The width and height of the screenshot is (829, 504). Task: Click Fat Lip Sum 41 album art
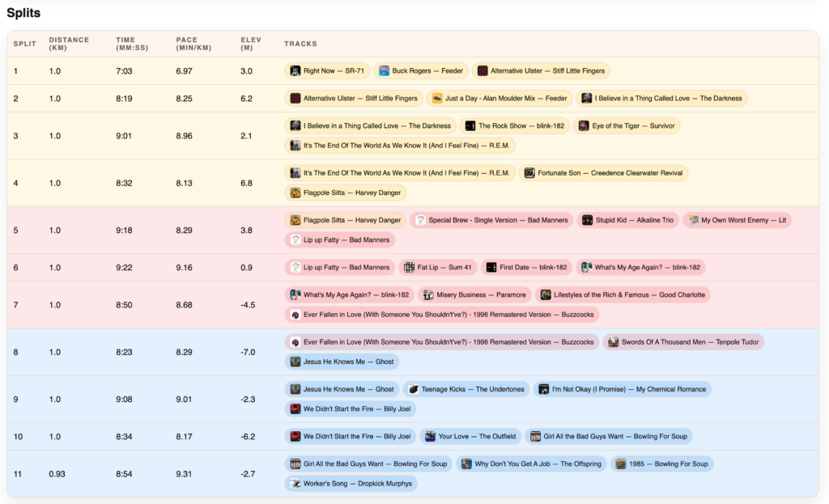(409, 267)
